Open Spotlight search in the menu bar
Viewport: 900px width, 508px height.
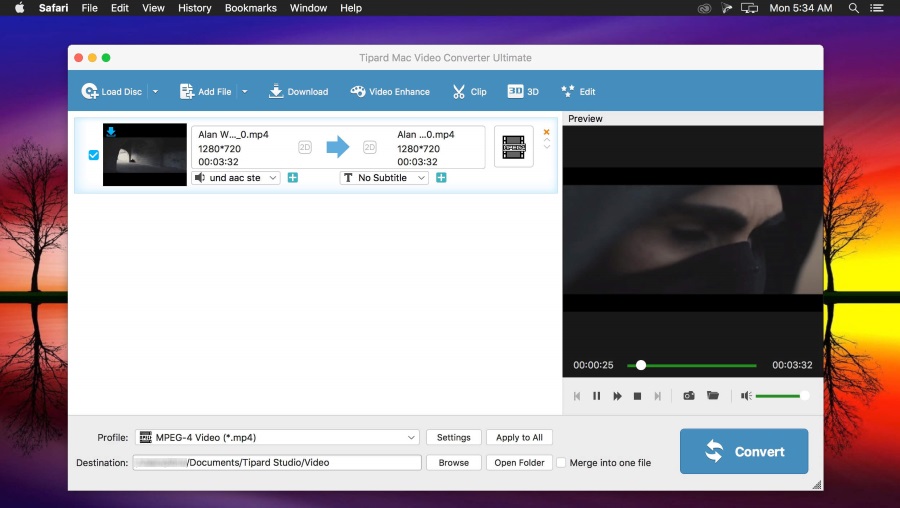(x=854, y=8)
